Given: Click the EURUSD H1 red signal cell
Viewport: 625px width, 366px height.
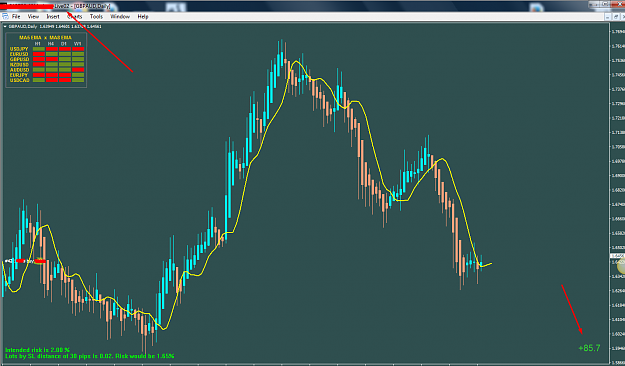Looking at the screenshot, I should pyautogui.click(x=39, y=54).
